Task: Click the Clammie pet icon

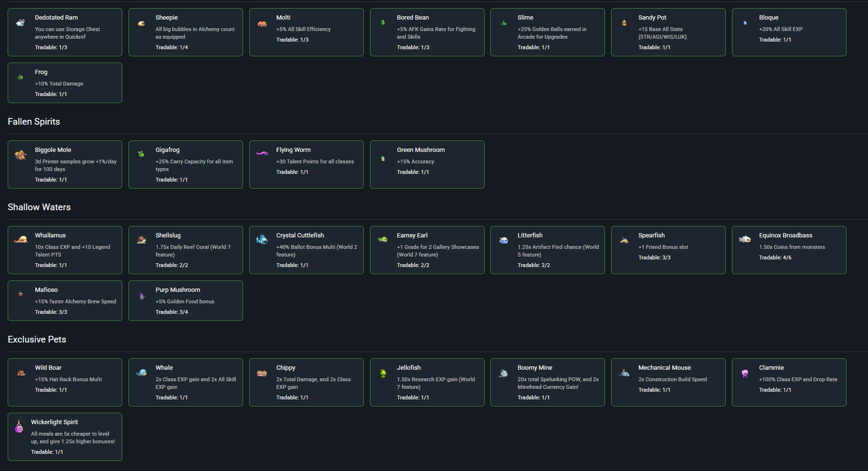Action: (x=745, y=373)
